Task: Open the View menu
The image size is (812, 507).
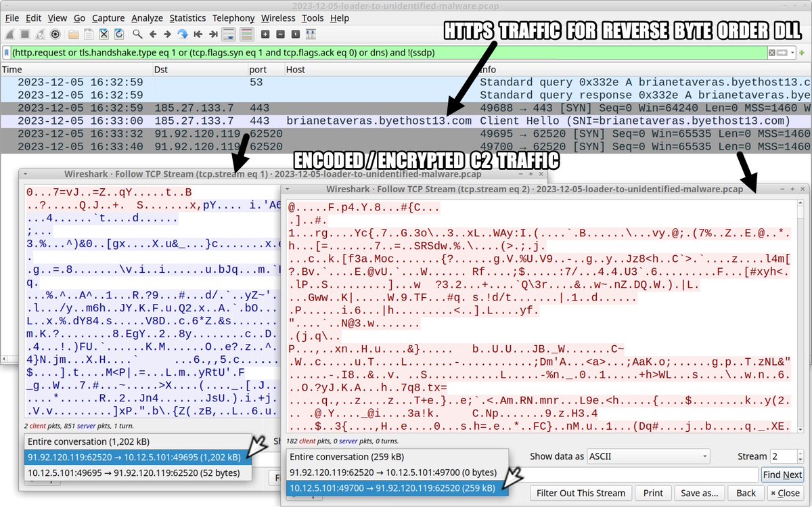Action: tap(58, 18)
